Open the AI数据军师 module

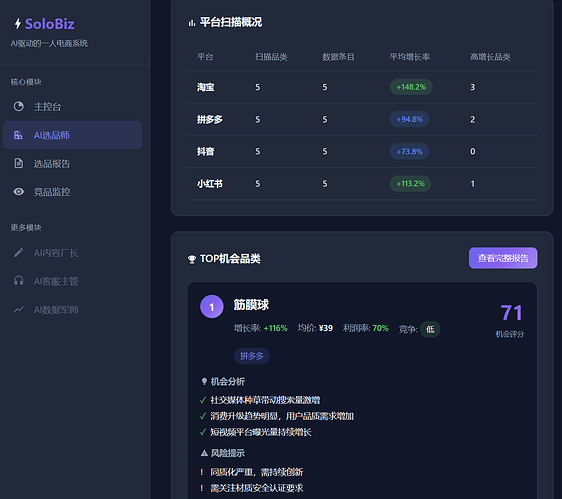point(73,309)
